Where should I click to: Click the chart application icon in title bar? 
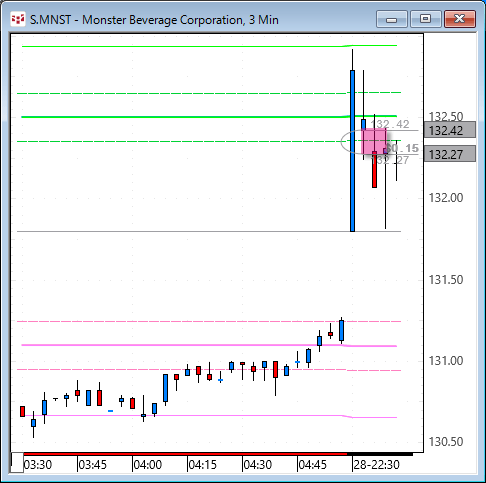[18, 20]
